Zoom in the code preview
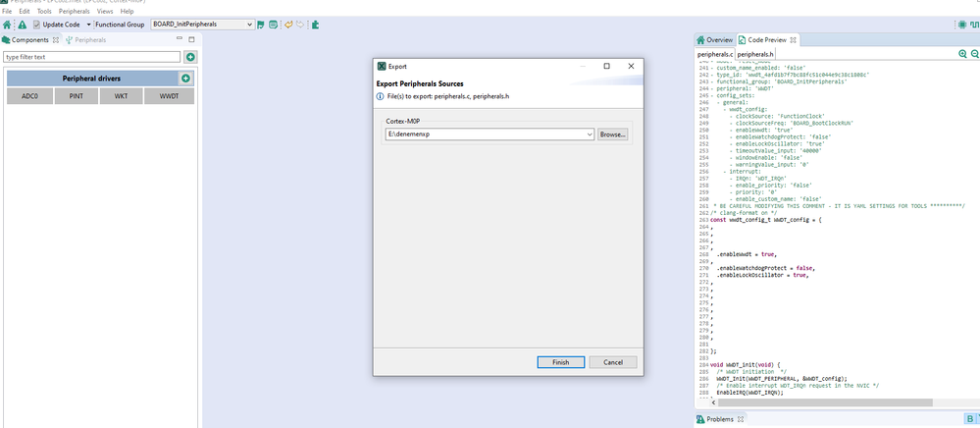980x428 pixels. click(x=962, y=54)
